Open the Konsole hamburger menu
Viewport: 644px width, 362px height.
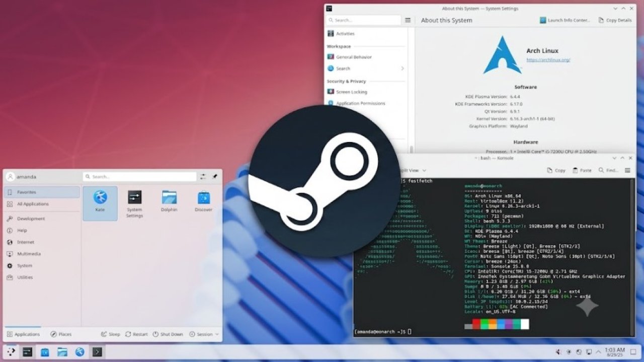627,171
